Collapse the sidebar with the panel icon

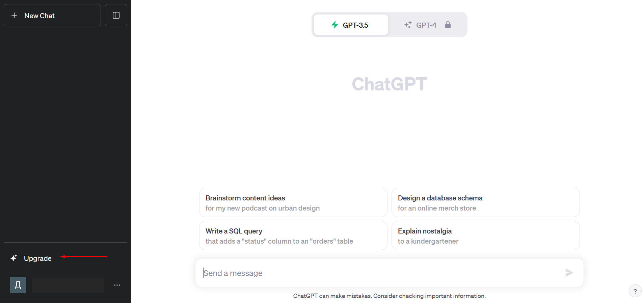(116, 15)
